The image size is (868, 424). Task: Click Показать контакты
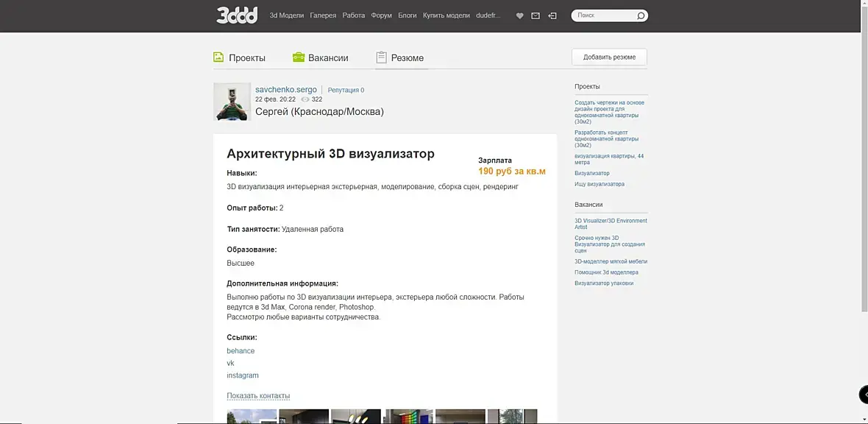258,396
